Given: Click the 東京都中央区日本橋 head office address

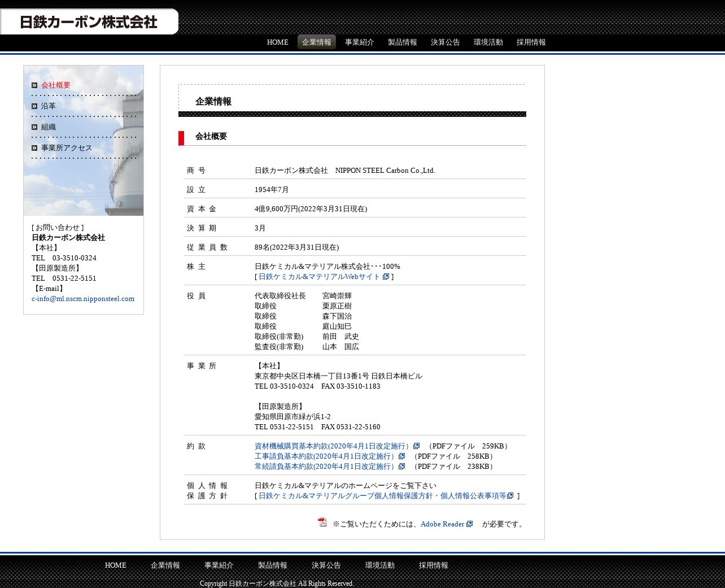Looking at the screenshot, I should coord(338,376).
